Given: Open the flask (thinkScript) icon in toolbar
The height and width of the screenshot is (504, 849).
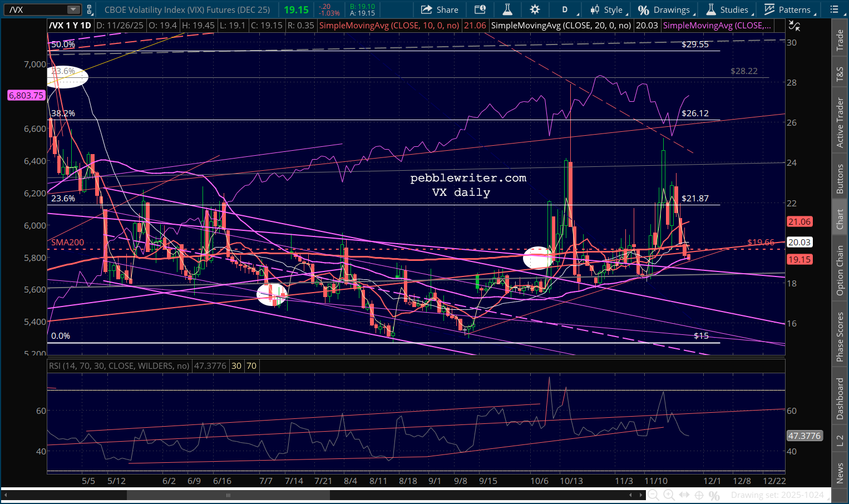Looking at the screenshot, I should pos(507,9).
